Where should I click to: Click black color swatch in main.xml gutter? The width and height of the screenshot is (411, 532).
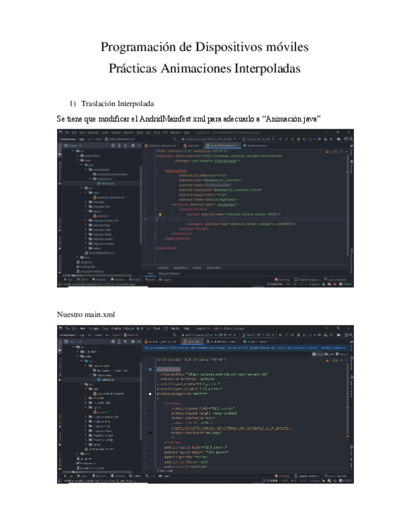[150, 433]
